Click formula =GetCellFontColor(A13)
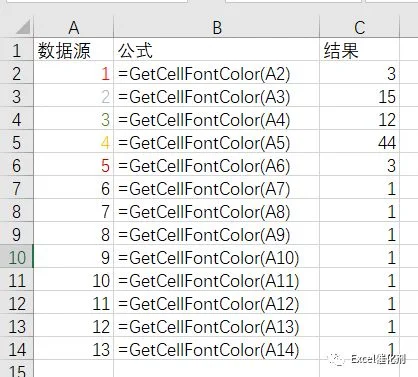The image size is (418, 377). (x=217, y=325)
